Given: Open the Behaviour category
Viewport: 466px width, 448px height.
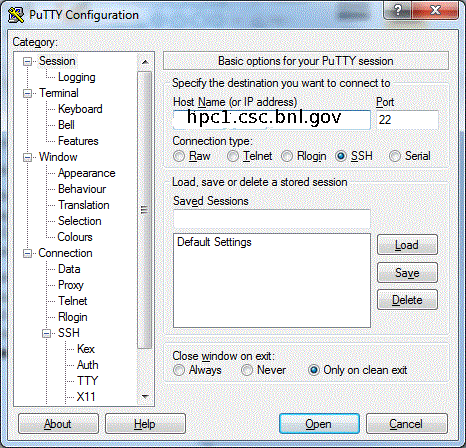Looking at the screenshot, I should [82, 189].
